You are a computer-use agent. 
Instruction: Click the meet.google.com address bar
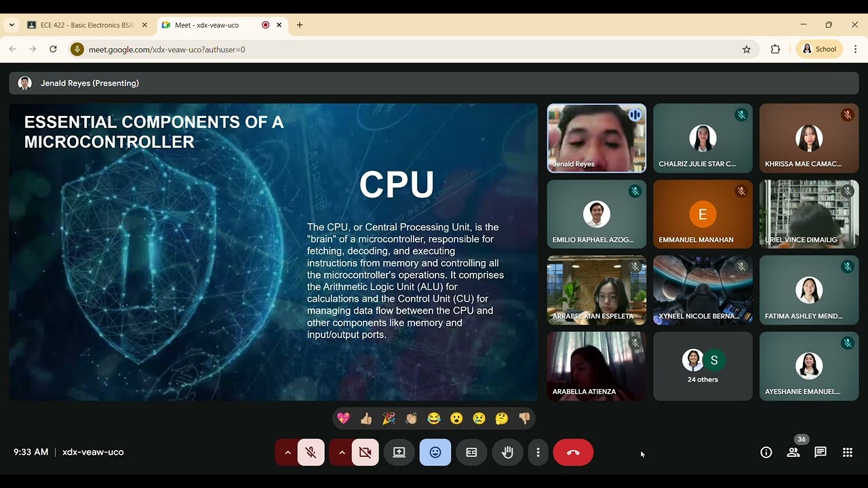(x=414, y=49)
